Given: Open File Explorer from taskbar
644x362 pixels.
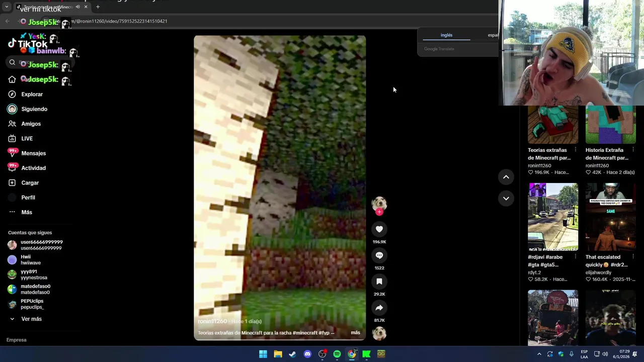Looking at the screenshot, I should 278,354.
